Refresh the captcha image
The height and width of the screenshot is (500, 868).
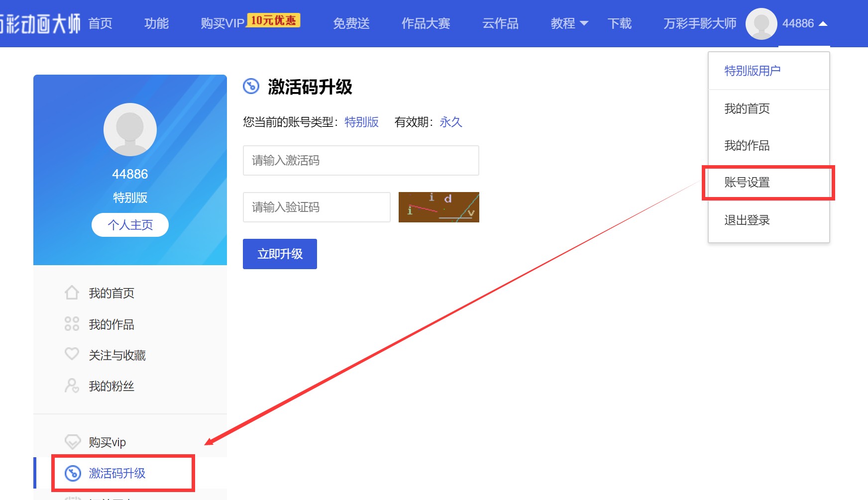(438, 207)
